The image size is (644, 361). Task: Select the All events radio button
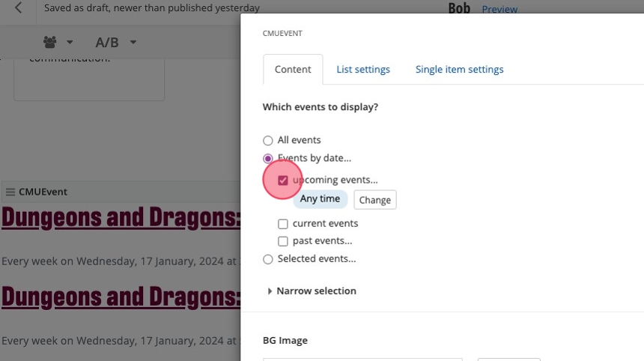pos(268,140)
